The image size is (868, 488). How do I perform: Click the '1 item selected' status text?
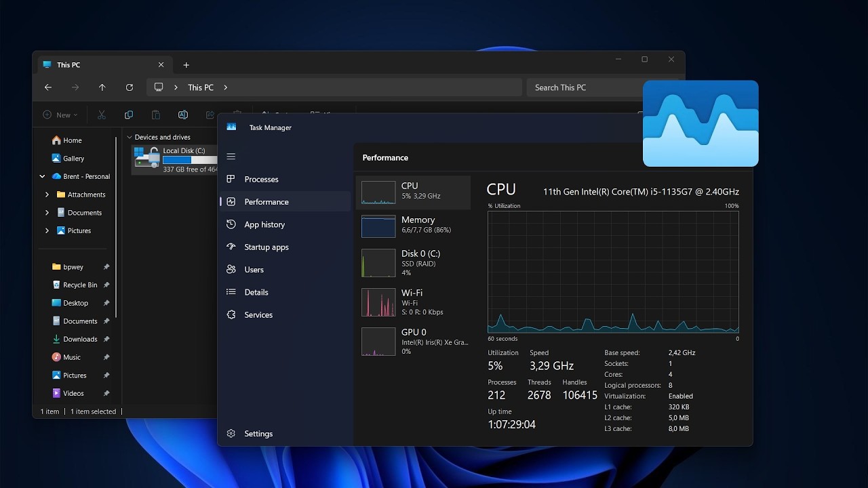coord(94,411)
